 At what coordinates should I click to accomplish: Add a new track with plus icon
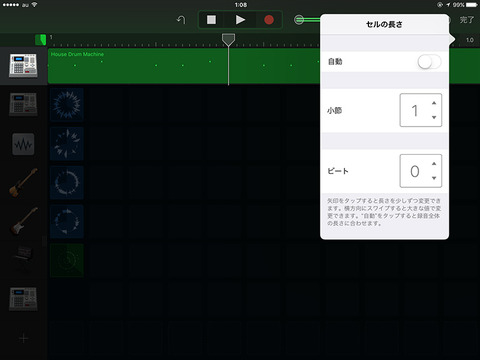click(x=23, y=339)
